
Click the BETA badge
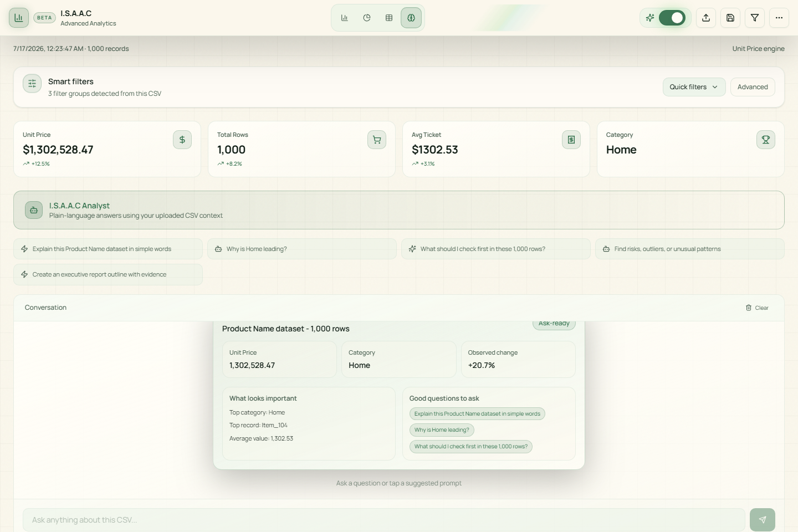pos(44,18)
